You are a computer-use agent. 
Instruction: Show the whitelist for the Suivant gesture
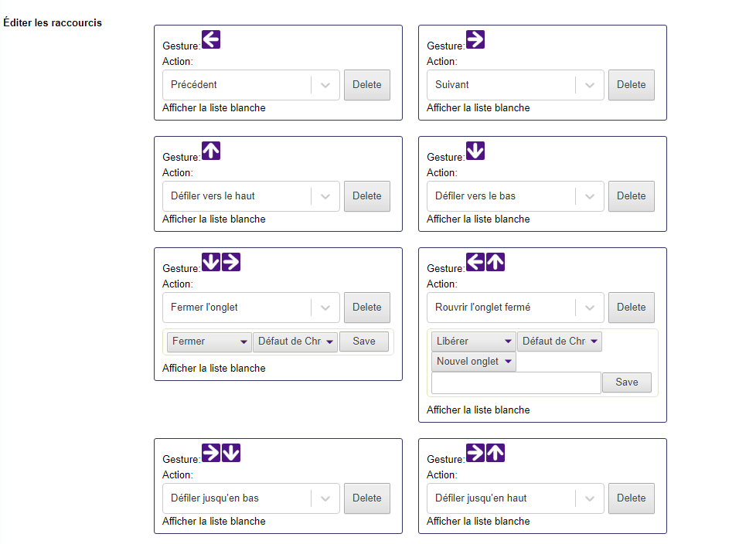[478, 108]
